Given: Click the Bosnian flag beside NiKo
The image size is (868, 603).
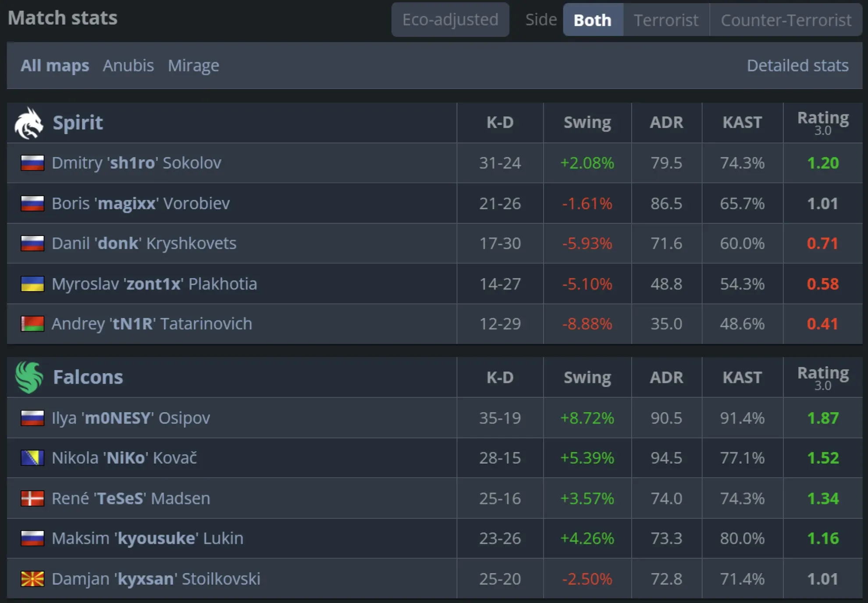Looking at the screenshot, I should [32, 458].
